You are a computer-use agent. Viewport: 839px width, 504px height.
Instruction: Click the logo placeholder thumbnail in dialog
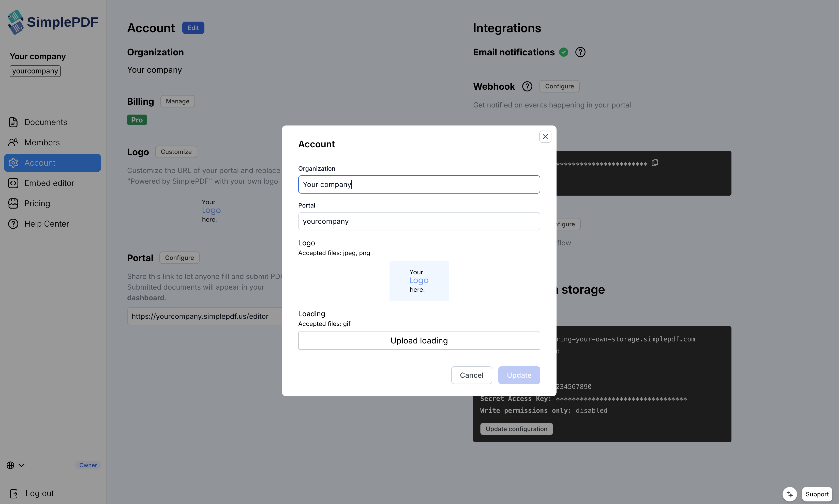[x=419, y=280]
